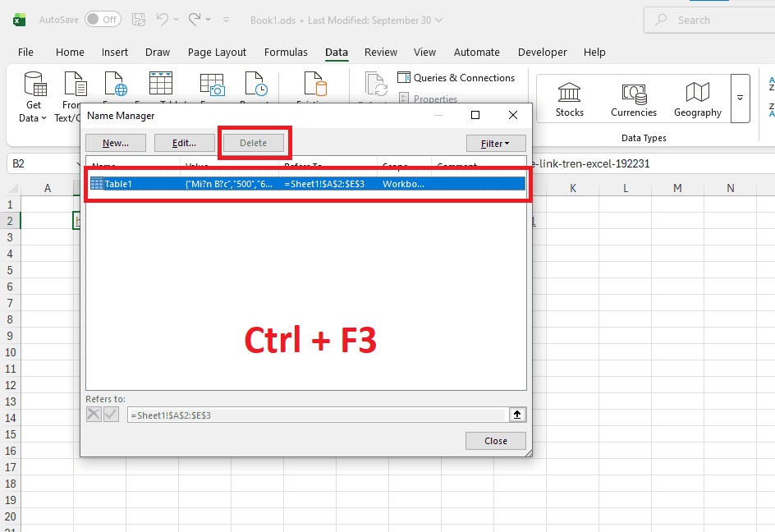The height and width of the screenshot is (532, 775).
Task: Switch to the Developer tab
Action: 542,52
